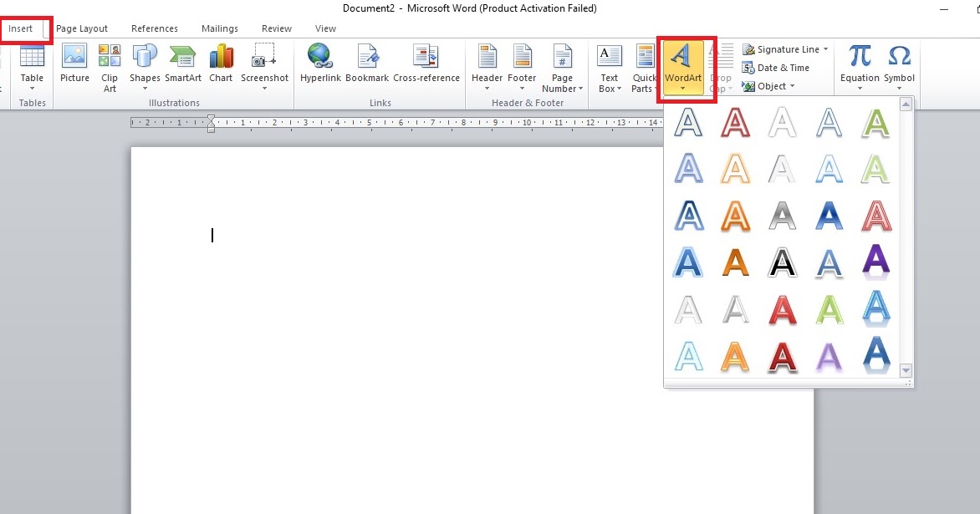Choose the lime green beveled WordArt style
The image size is (980, 514).
coord(829,309)
